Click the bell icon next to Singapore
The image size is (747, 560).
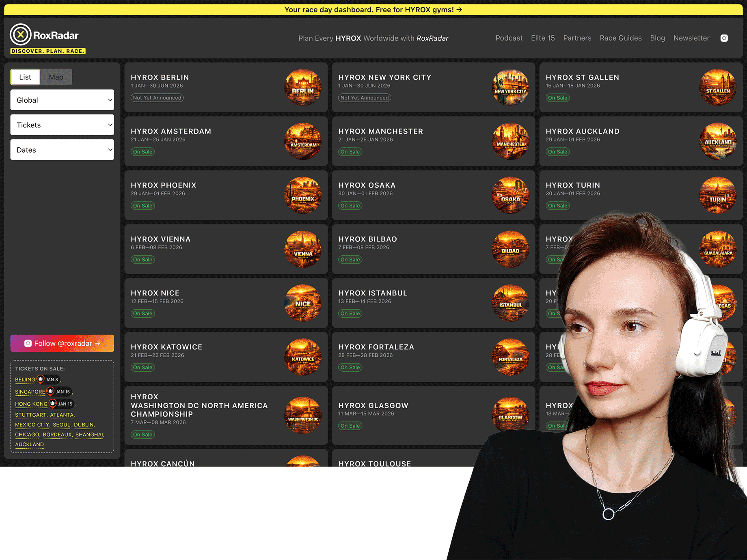tap(50, 391)
